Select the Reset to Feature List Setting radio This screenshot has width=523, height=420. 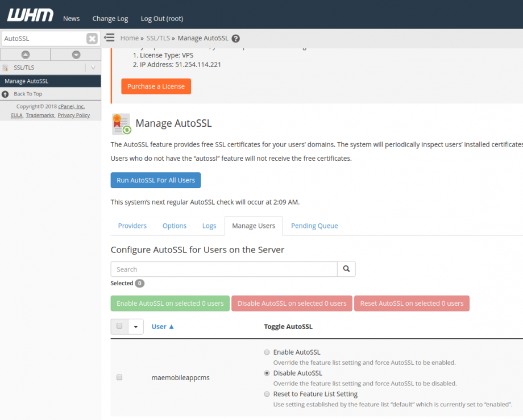[x=267, y=394]
